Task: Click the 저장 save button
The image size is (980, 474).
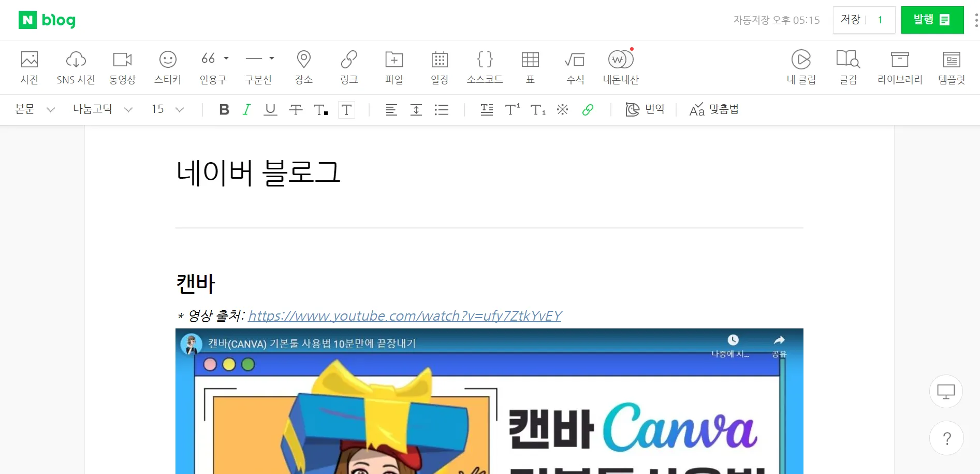Action: coord(850,20)
